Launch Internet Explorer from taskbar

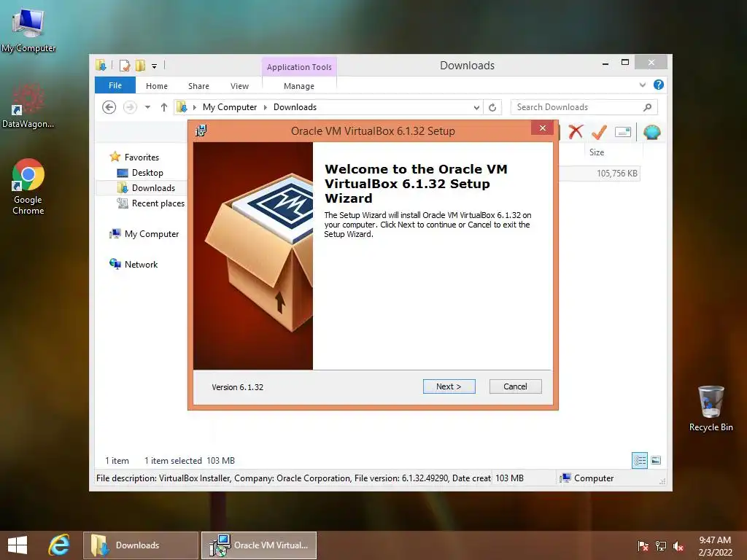click(59, 545)
